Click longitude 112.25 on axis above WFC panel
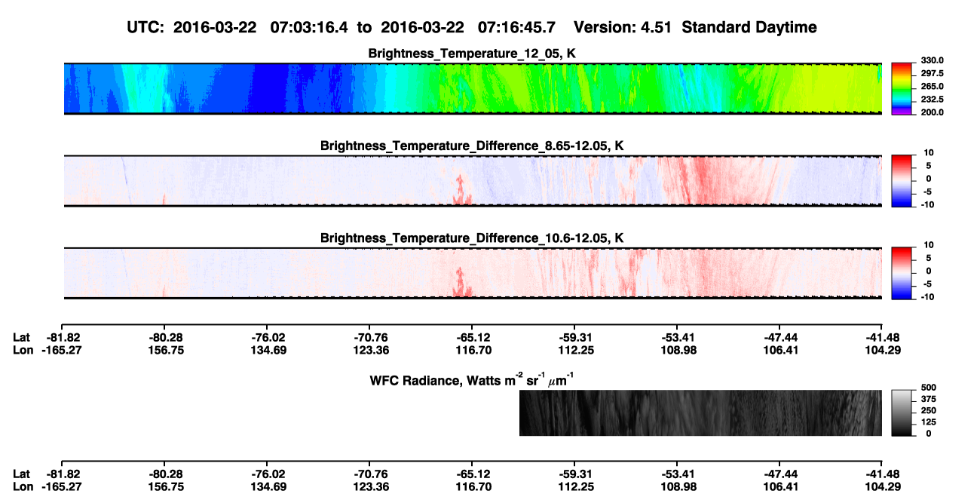The height and width of the screenshot is (503, 980). tap(574, 350)
